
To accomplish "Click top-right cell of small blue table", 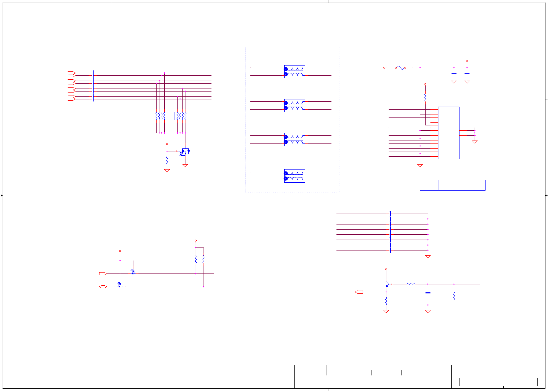I will tap(462, 182).
